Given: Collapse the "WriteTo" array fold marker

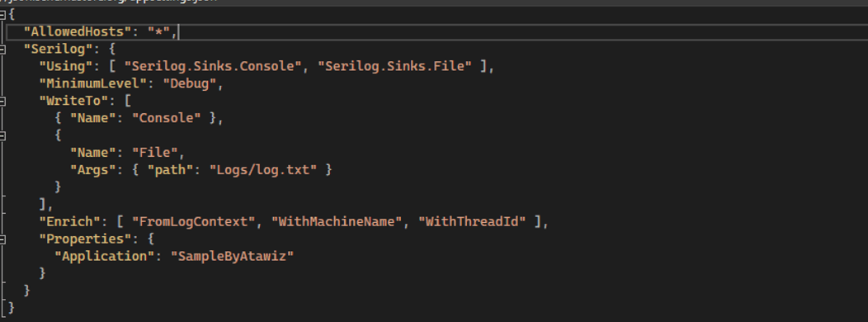Looking at the screenshot, I should 2,101.
